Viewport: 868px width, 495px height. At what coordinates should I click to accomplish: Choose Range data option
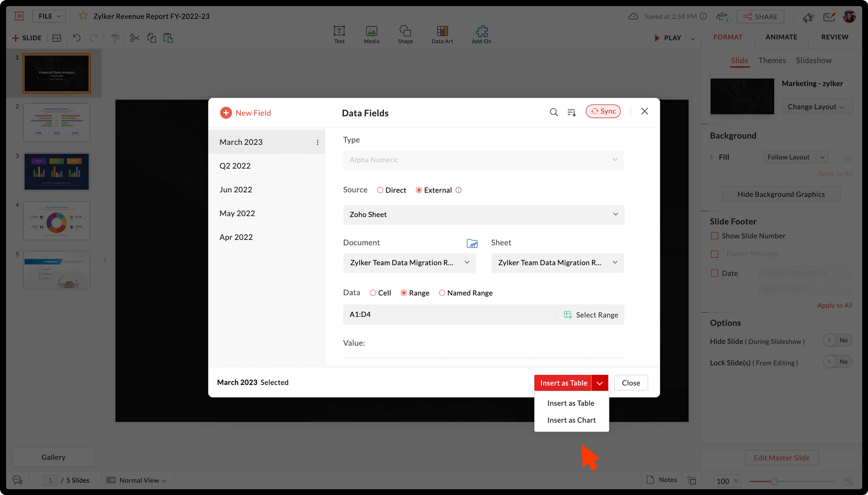point(403,293)
